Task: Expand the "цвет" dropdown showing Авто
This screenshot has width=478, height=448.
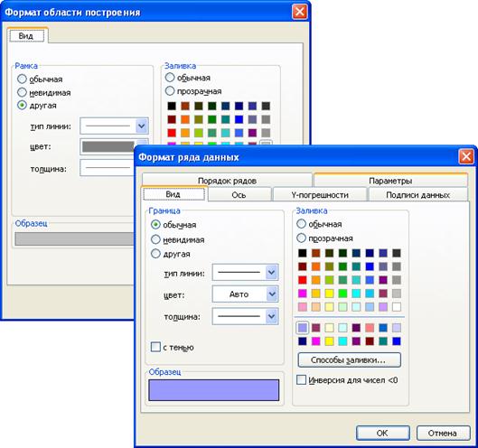Action: coord(245,294)
